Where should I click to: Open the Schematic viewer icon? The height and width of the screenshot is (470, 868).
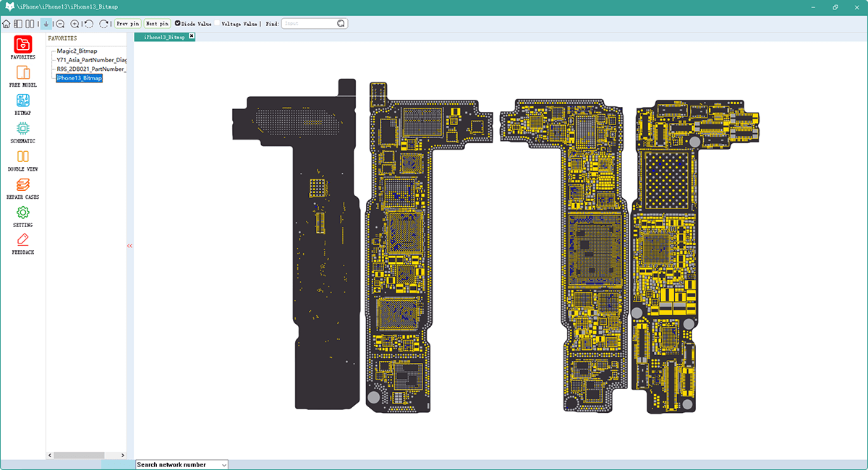coord(22,129)
